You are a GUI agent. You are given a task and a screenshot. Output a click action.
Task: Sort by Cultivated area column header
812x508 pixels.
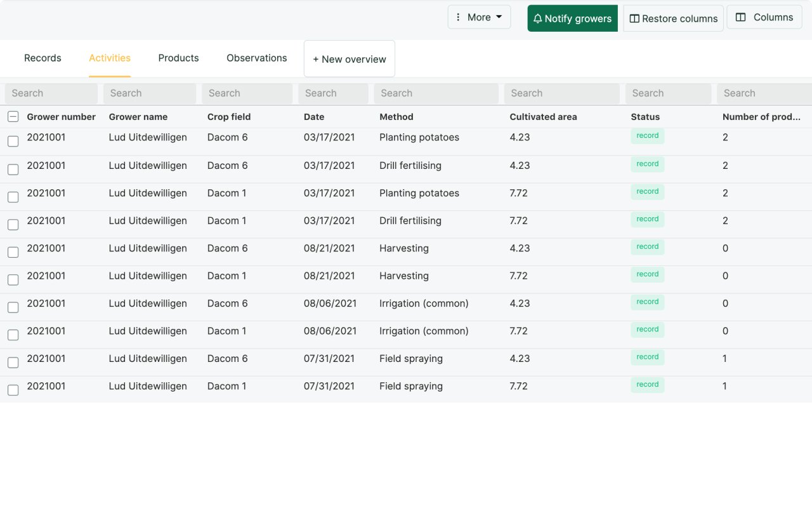click(544, 117)
